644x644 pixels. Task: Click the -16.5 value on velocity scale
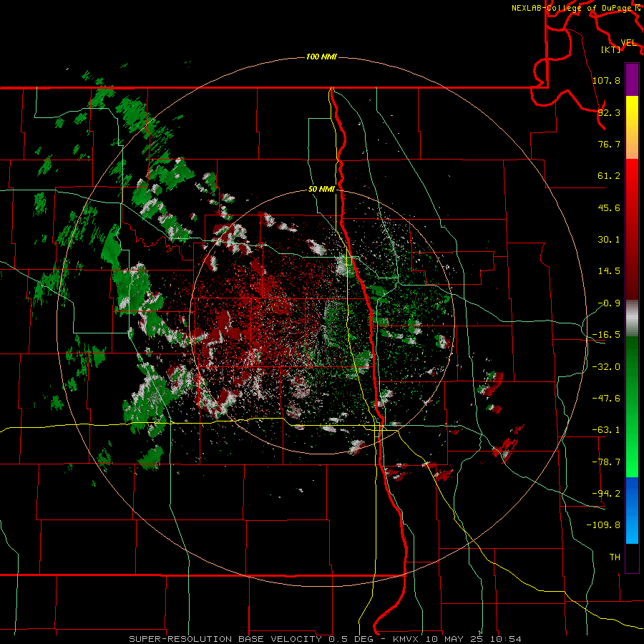pyautogui.click(x=606, y=335)
